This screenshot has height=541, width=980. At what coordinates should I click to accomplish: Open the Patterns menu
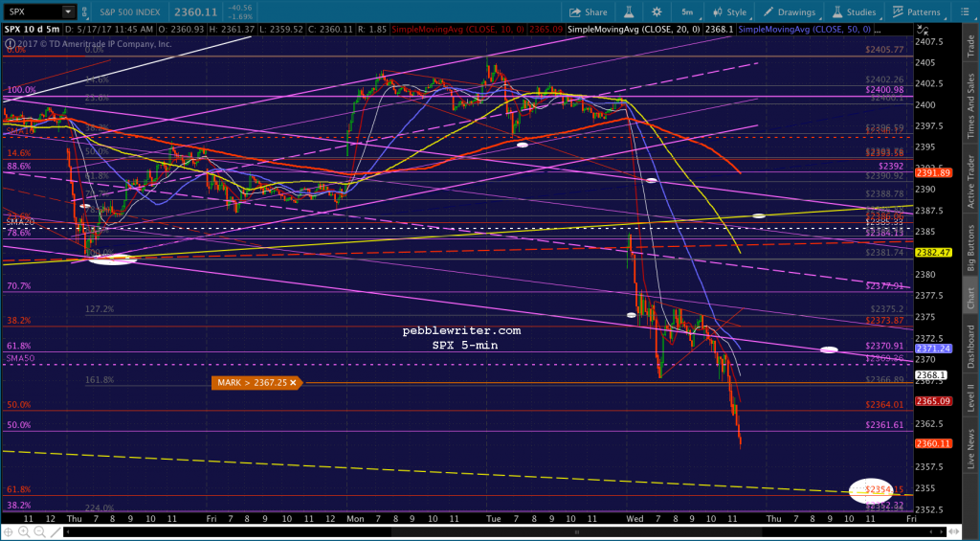tap(916, 11)
